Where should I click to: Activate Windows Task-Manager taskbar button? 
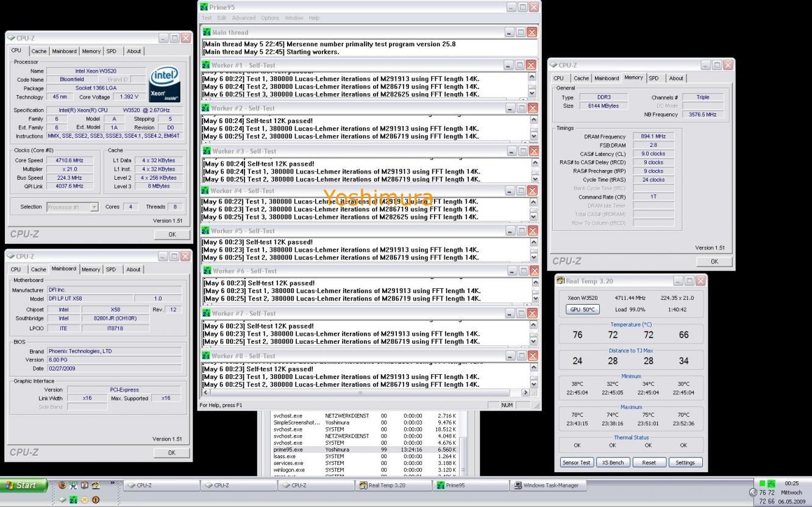pos(549,485)
